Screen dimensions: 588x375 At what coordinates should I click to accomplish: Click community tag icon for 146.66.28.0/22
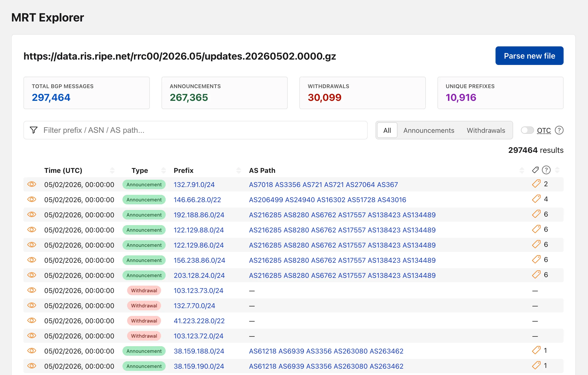[x=536, y=199]
